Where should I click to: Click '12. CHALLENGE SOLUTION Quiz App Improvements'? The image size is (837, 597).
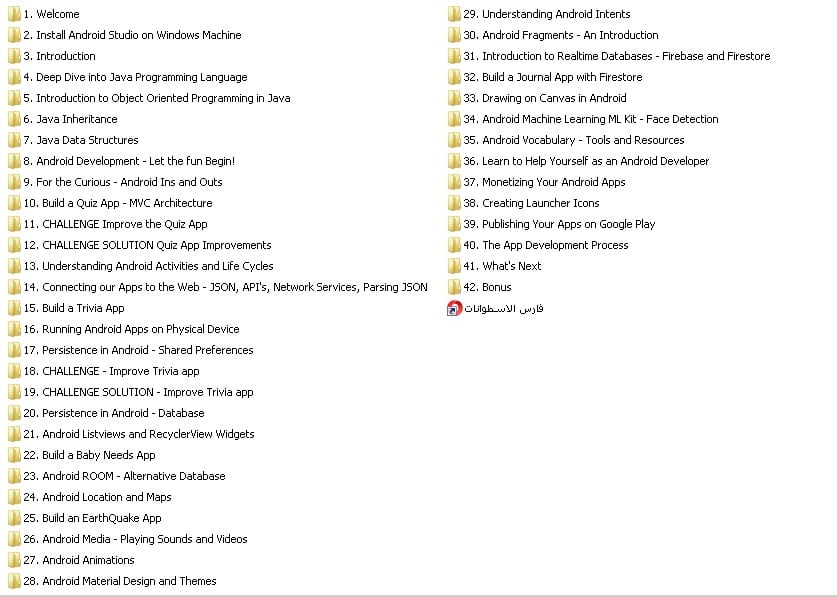pyautogui.click(x=147, y=245)
